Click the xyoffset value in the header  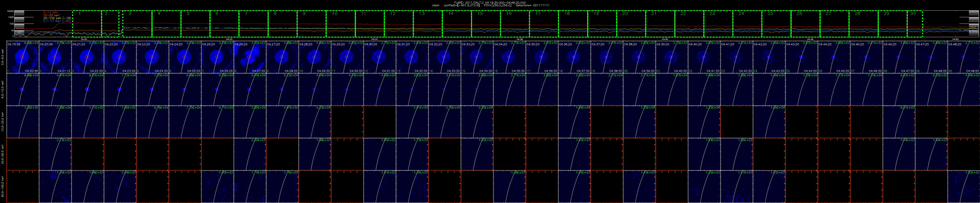(461, 5)
